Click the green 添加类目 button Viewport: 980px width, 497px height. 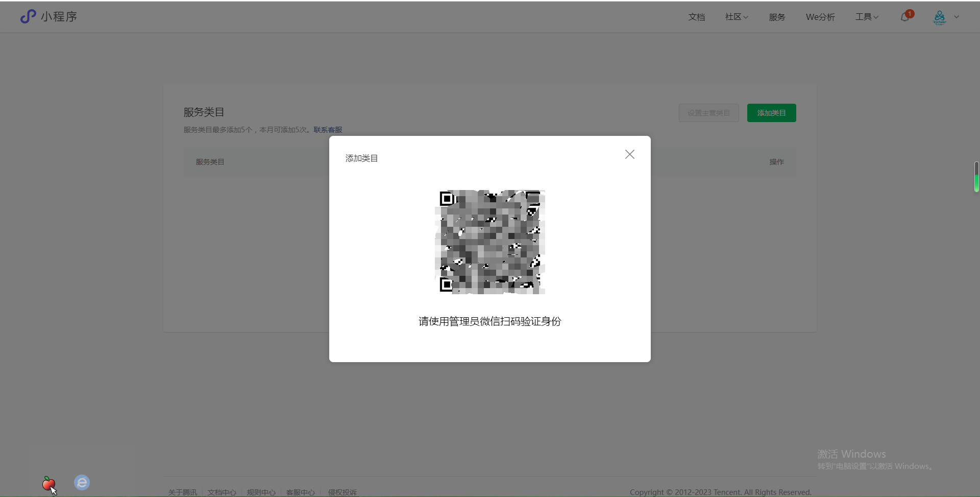[771, 113]
